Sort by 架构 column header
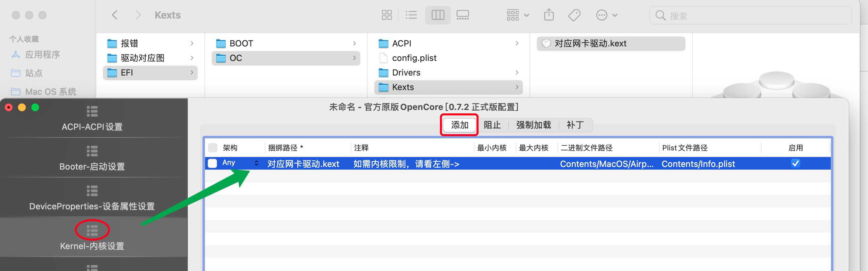Image resolution: width=868 pixels, height=271 pixels. click(230, 148)
